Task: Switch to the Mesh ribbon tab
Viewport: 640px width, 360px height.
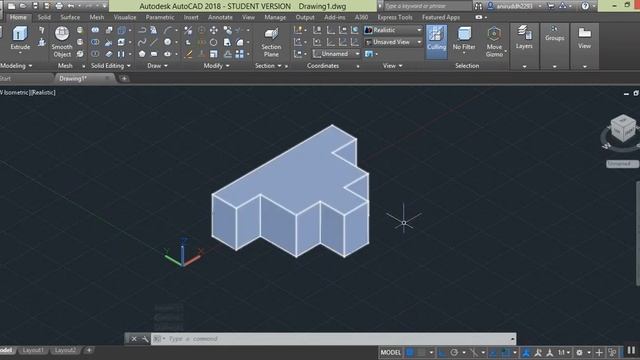Action: coord(97,18)
